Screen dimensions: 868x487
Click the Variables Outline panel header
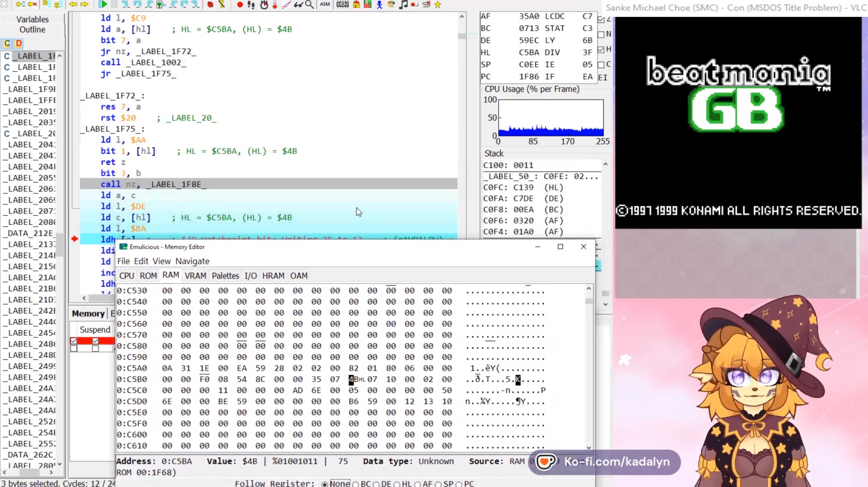pos(32,25)
